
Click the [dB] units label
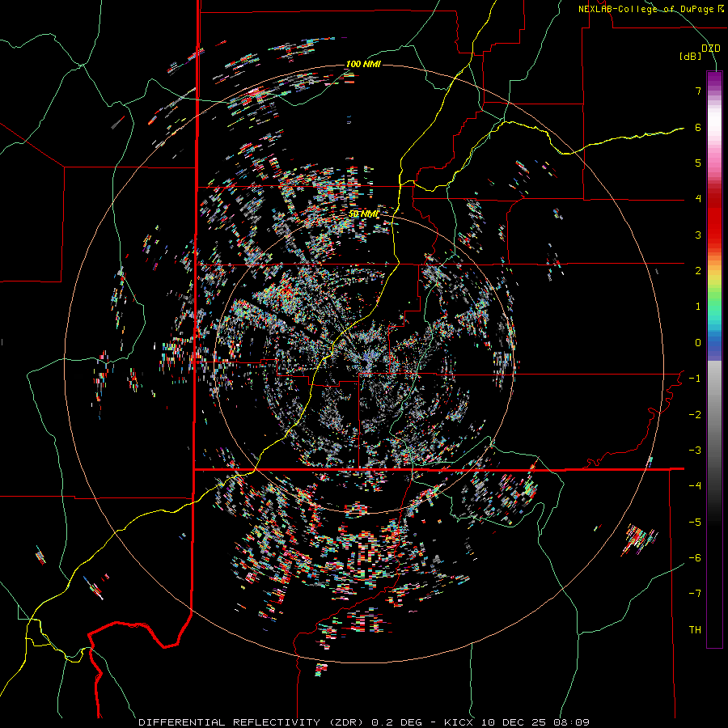click(690, 56)
